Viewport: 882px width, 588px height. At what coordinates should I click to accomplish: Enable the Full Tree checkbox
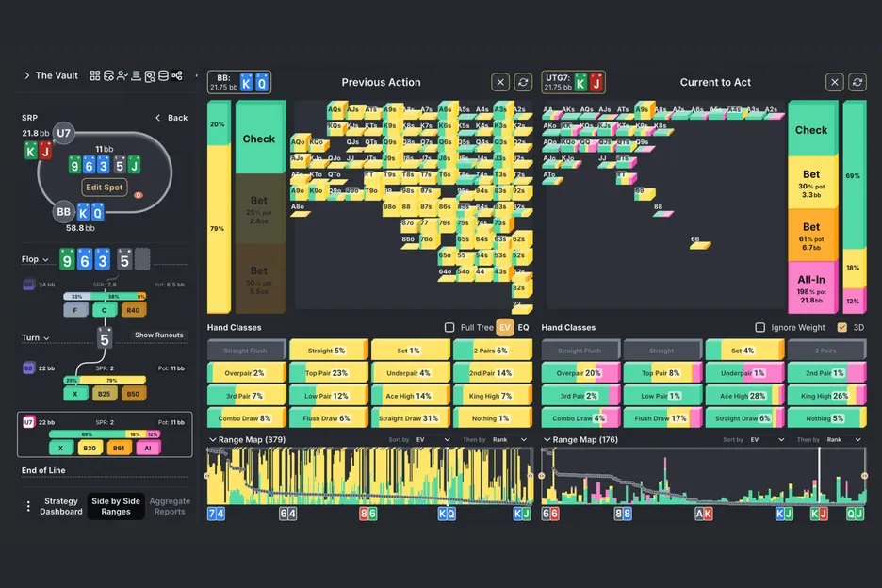click(449, 328)
